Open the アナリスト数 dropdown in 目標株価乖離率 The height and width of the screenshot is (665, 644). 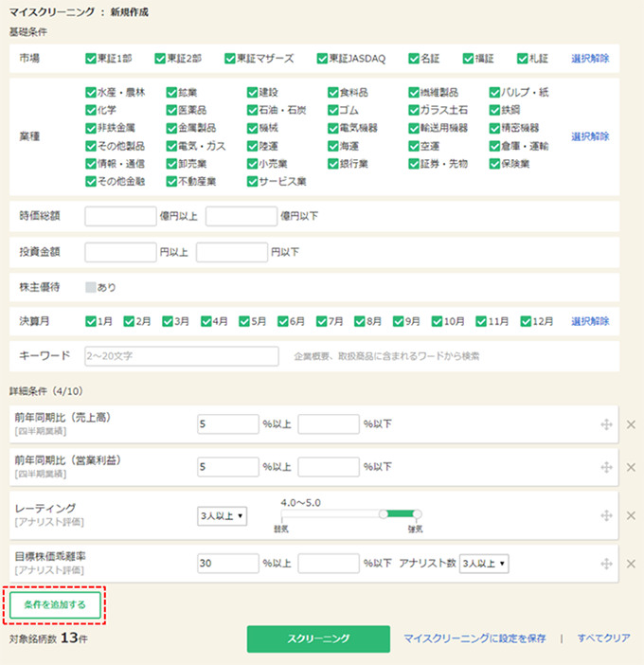(x=483, y=564)
